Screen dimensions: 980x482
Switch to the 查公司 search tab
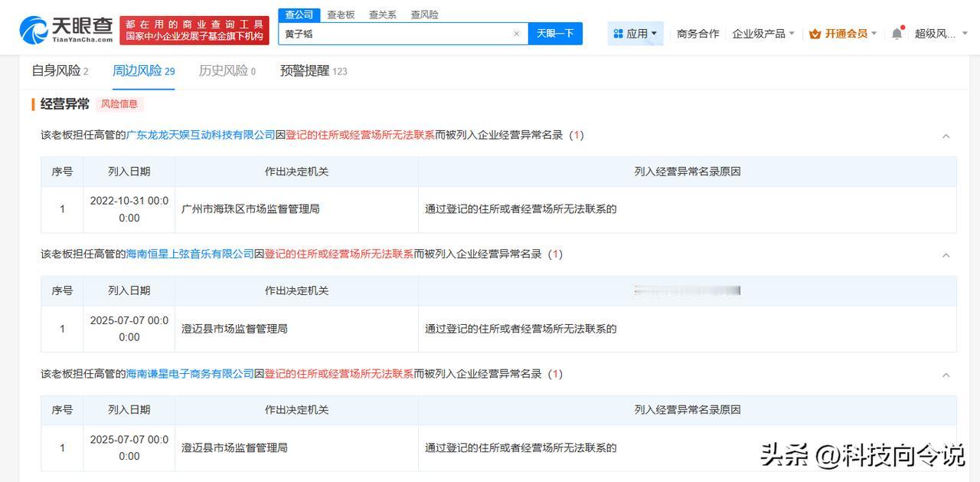coord(299,15)
